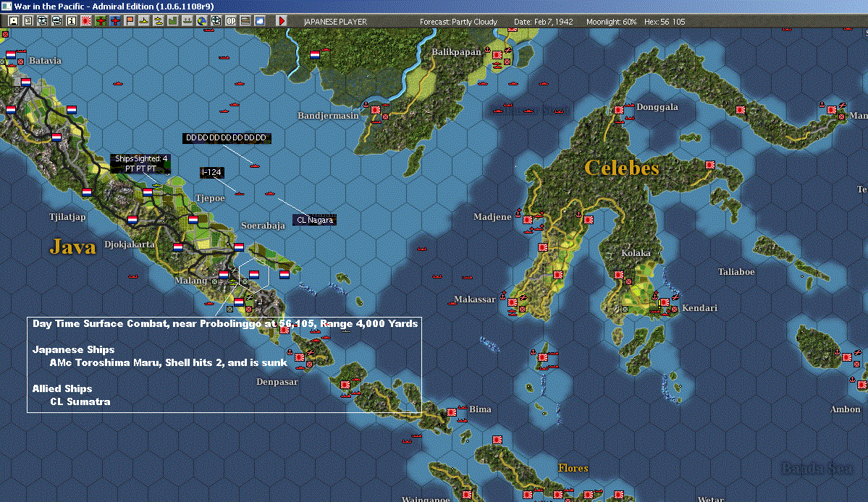
Task: Select the Japanese base flag at Bandjermasin
Action: [376, 109]
